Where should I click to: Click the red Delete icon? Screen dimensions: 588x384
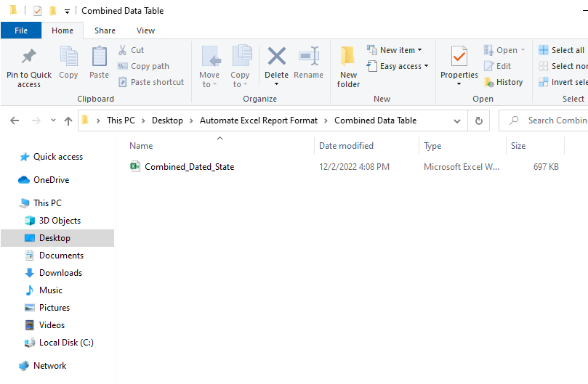277,56
